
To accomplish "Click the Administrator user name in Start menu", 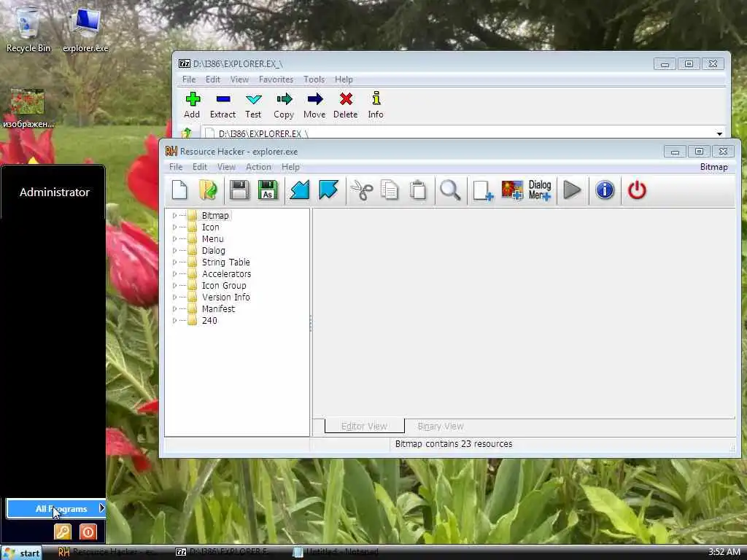I will (x=54, y=192).
